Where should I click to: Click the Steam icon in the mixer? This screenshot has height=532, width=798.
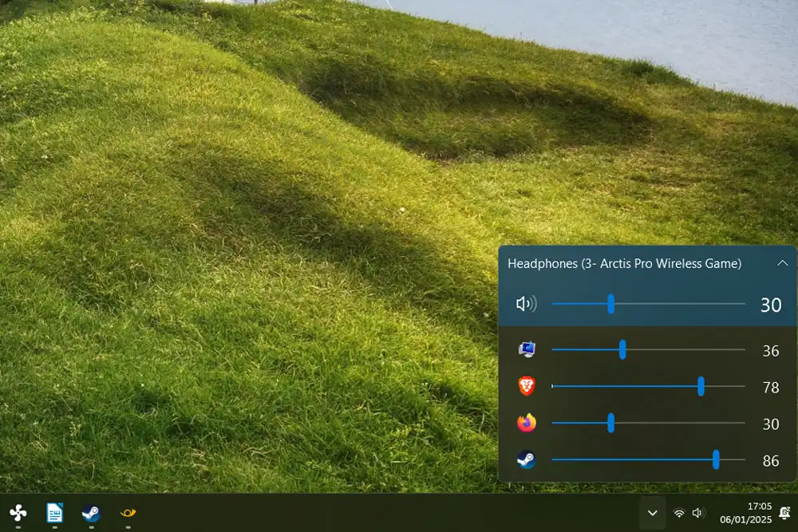[526, 459]
